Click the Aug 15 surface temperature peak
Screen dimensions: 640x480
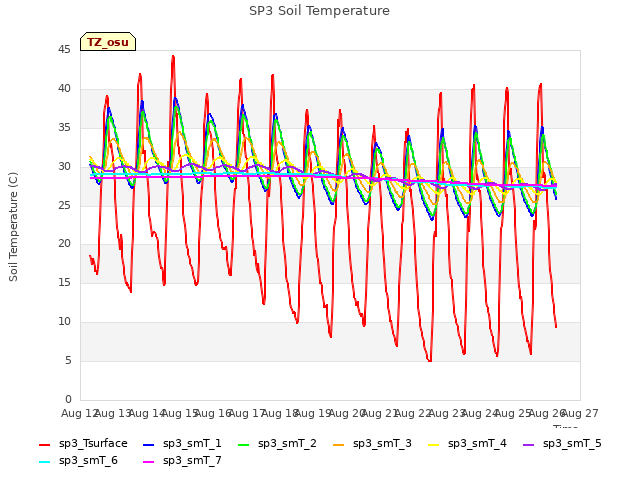click(x=173, y=56)
